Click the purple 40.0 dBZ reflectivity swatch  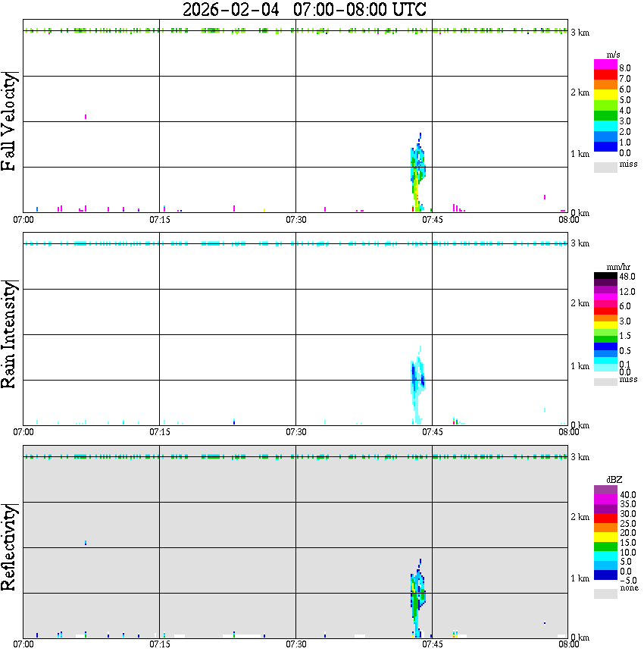tap(605, 490)
